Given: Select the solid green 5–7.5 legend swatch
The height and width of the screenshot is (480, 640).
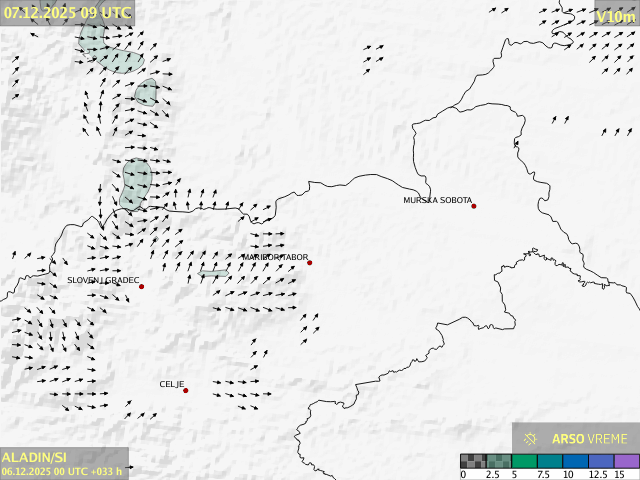Looking at the screenshot, I should [525, 461].
